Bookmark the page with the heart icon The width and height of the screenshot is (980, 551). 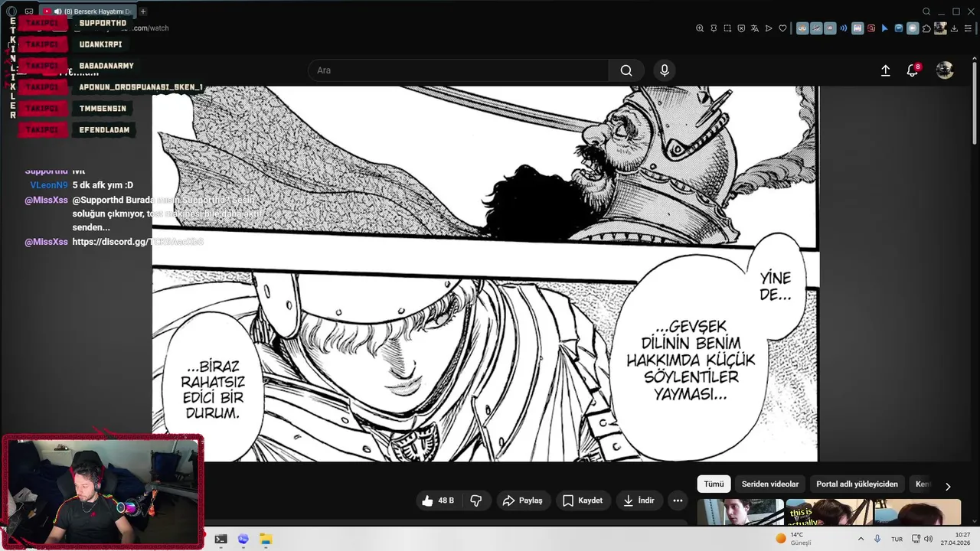pyautogui.click(x=782, y=28)
